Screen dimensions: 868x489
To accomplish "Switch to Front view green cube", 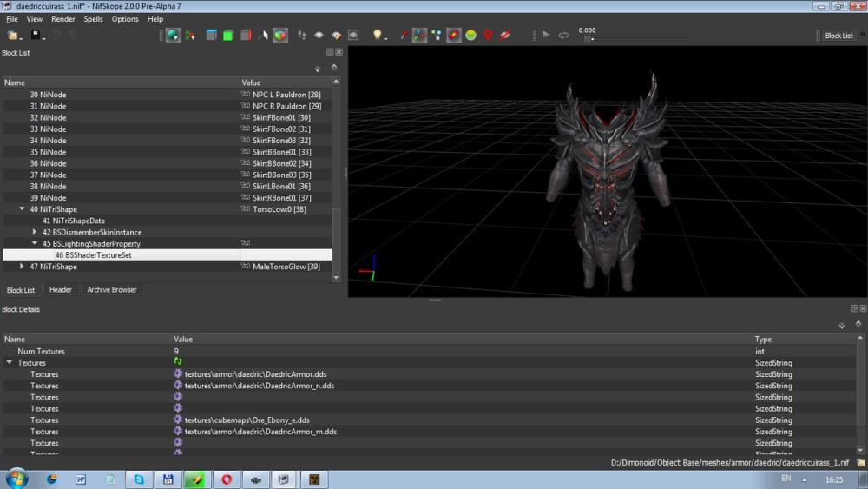I will click(x=228, y=36).
